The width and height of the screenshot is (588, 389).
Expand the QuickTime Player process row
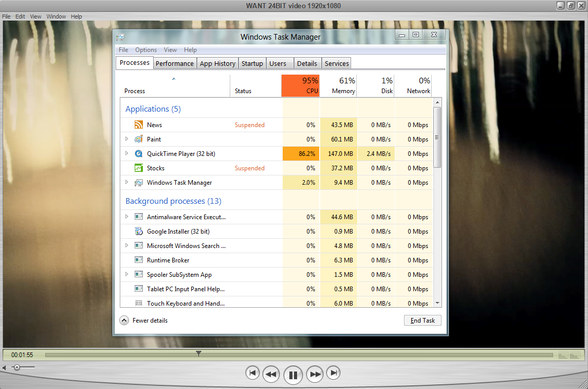(127, 153)
